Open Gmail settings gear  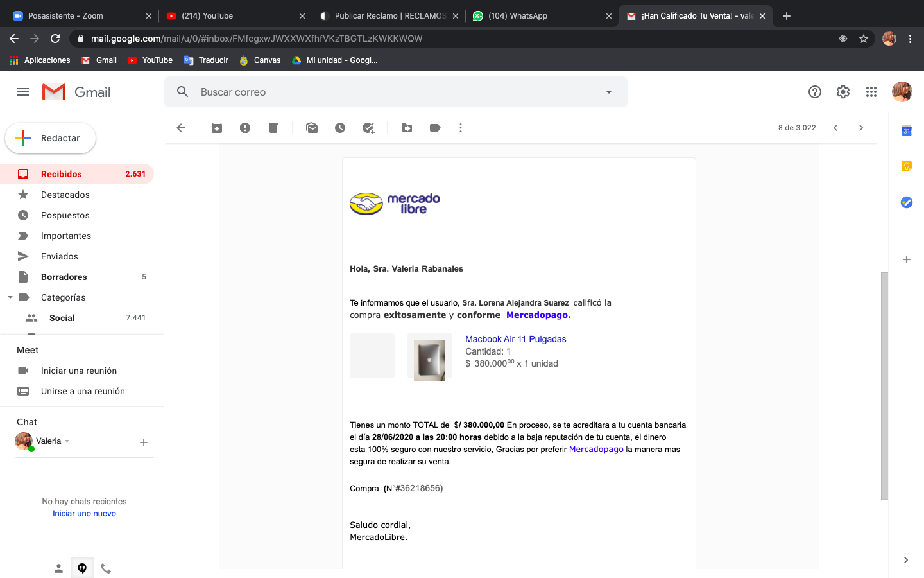(x=843, y=92)
